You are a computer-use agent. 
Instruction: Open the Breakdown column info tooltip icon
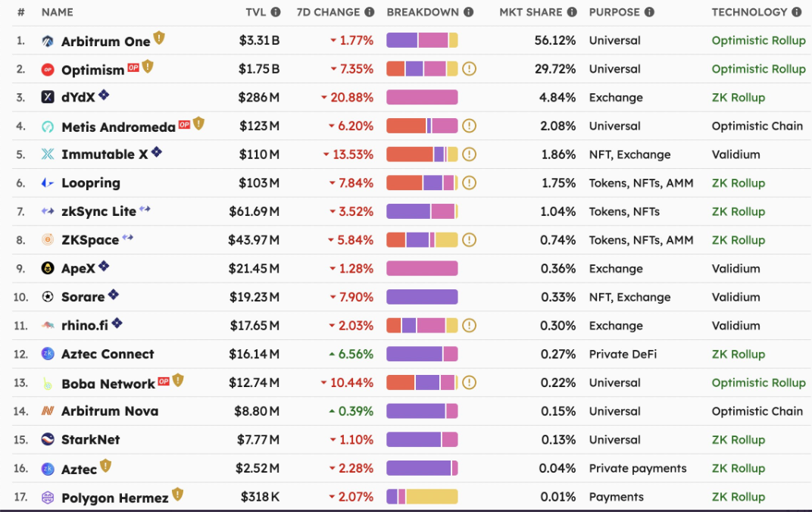(469, 12)
